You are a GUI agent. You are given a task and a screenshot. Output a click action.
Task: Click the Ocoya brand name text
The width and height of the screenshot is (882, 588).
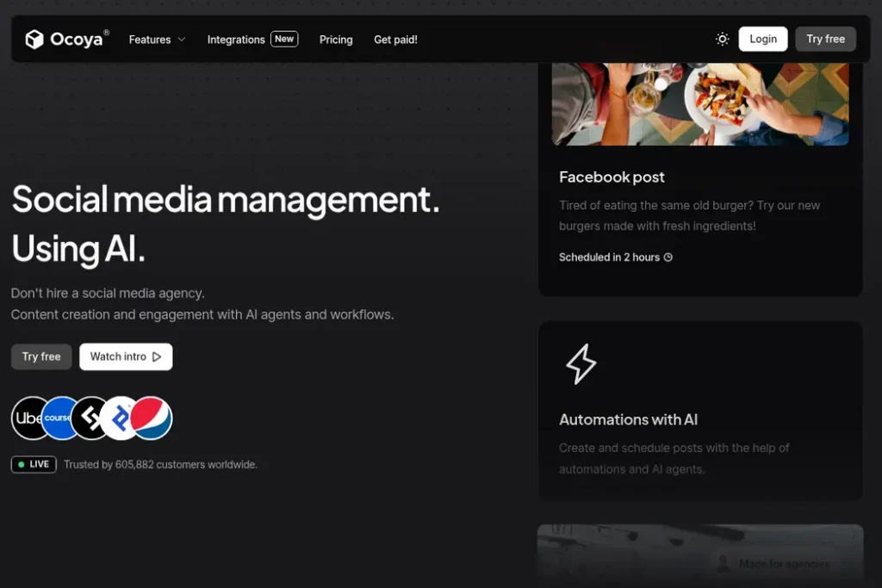pyautogui.click(x=77, y=40)
